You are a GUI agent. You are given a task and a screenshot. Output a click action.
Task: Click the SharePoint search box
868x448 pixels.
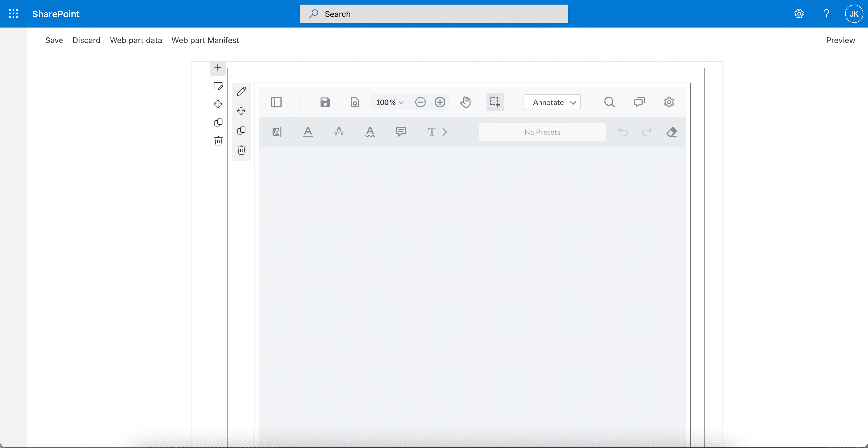pyautogui.click(x=434, y=14)
